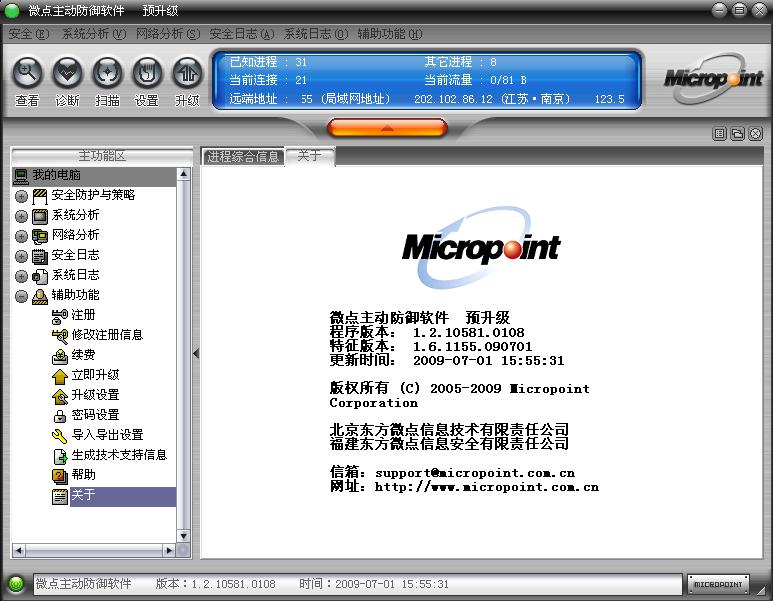The height and width of the screenshot is (601, 773).
Task: Expand the 安全防护与策略 tree node
Action: (x=21, y=196)
